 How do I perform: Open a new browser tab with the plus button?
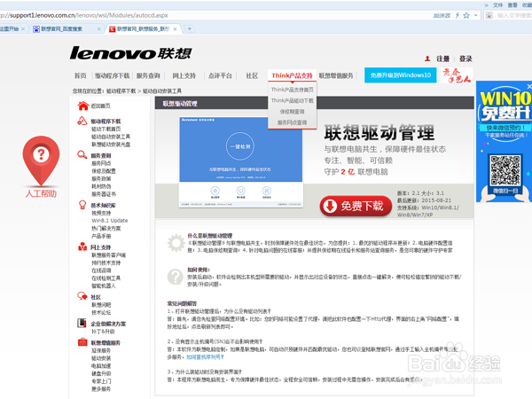click(x=190, y=29)
